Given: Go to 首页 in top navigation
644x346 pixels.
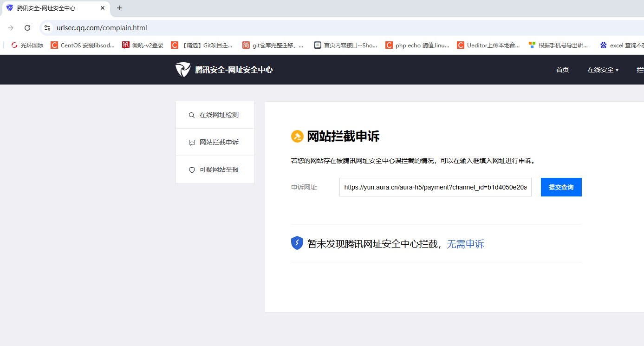Looking at the screenshot, I should (x=562, y=70).
